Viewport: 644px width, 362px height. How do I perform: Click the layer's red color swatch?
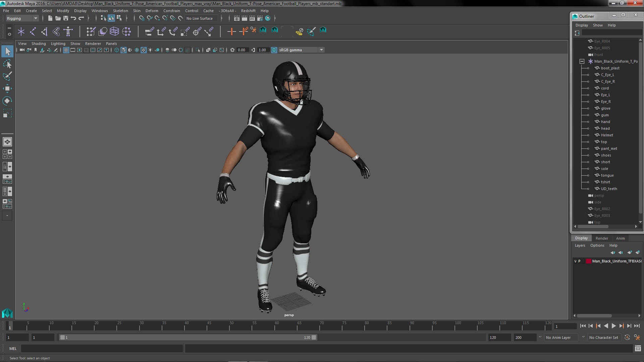[x=588, y=261]
